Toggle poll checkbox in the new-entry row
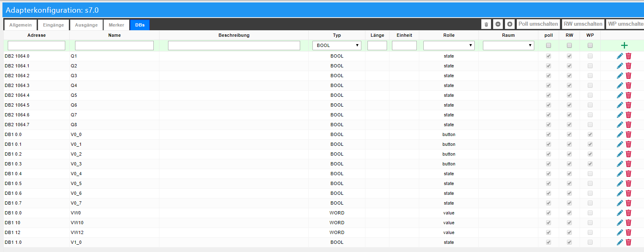 pos(549,45)
